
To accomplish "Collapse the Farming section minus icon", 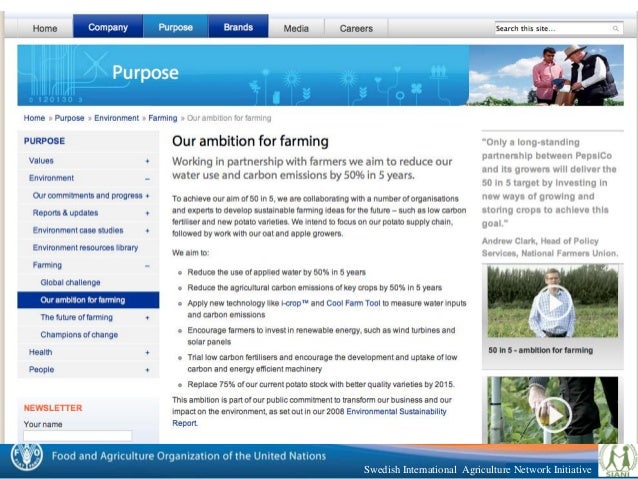I will [147, 266].
